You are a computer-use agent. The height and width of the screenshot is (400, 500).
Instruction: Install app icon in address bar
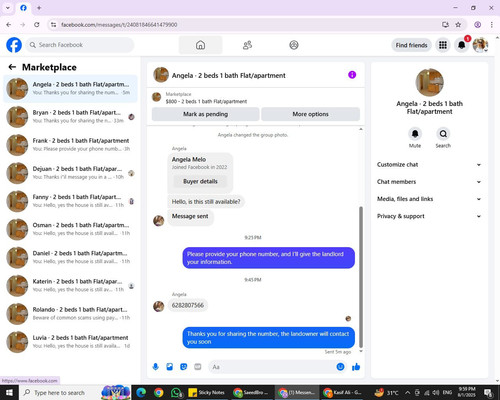point(445,25)
